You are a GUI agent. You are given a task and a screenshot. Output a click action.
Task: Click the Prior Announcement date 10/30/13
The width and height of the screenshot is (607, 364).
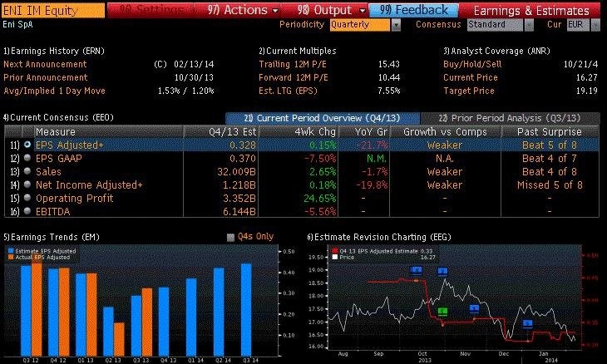point(194,77)
